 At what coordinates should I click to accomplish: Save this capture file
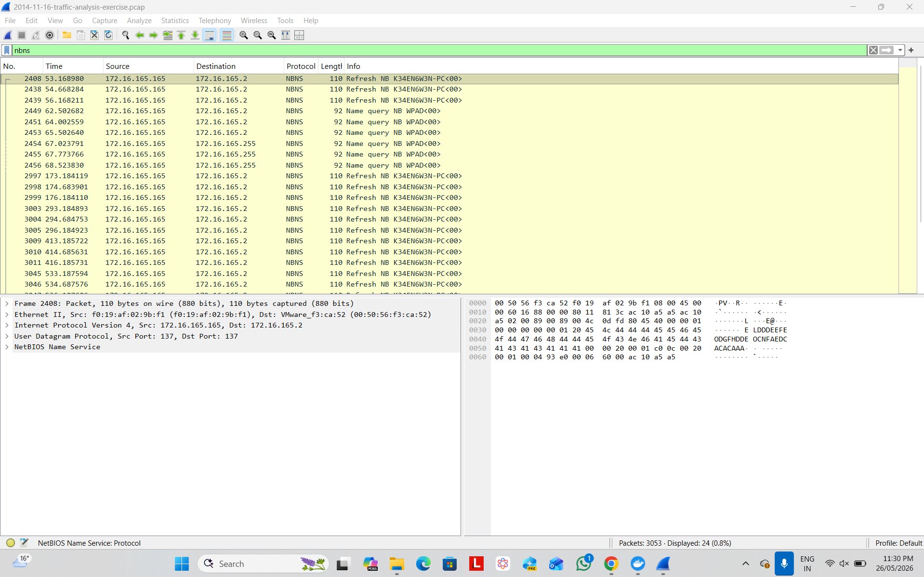(x=81, y=35)
